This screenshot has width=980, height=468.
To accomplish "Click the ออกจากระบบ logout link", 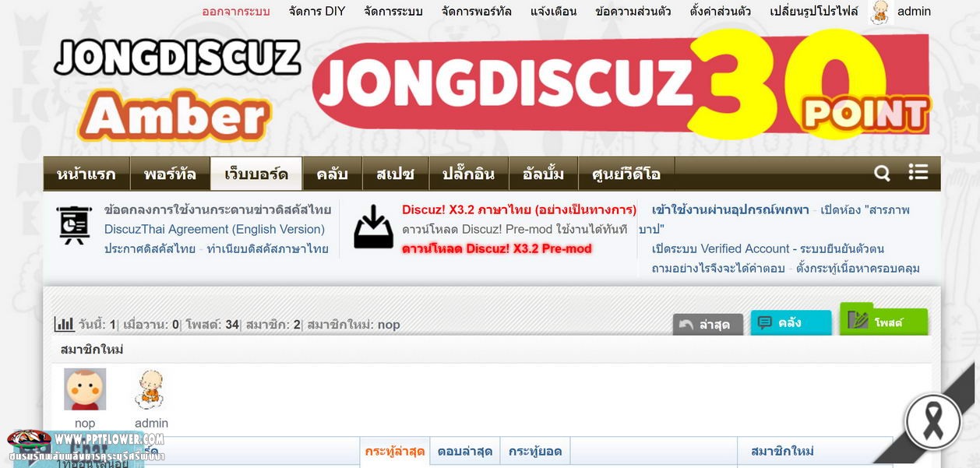I will point(236,11).
